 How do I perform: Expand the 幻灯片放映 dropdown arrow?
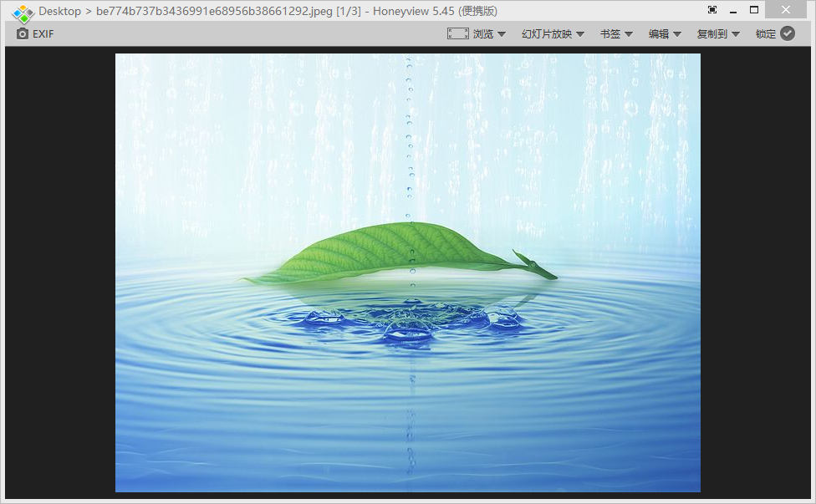[579, 34]
